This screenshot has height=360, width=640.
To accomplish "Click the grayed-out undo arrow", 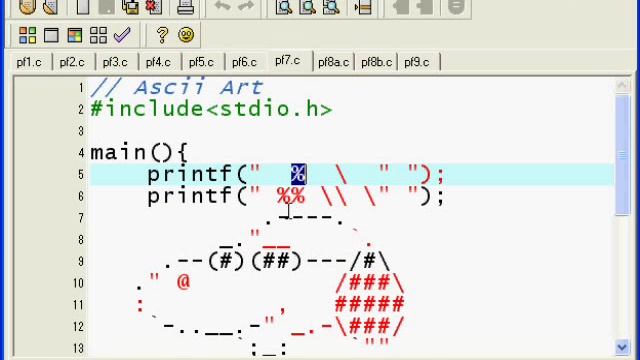I will (223, 6).
